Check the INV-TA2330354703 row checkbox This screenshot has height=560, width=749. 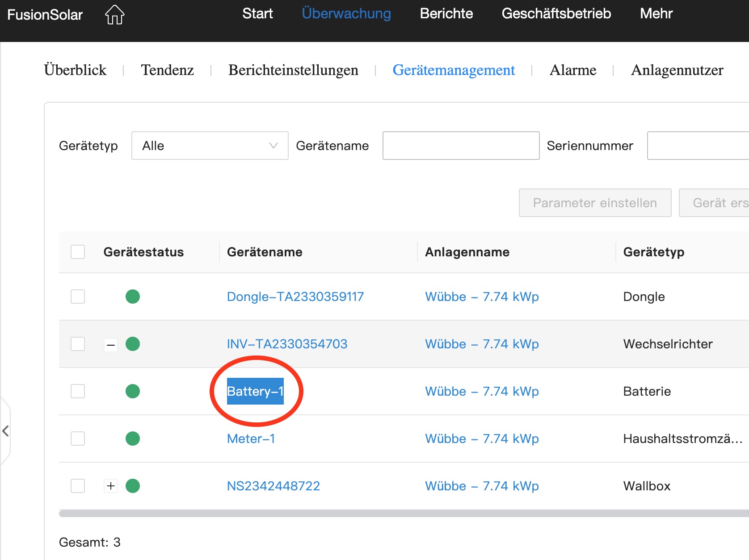[x=78, y=344]
